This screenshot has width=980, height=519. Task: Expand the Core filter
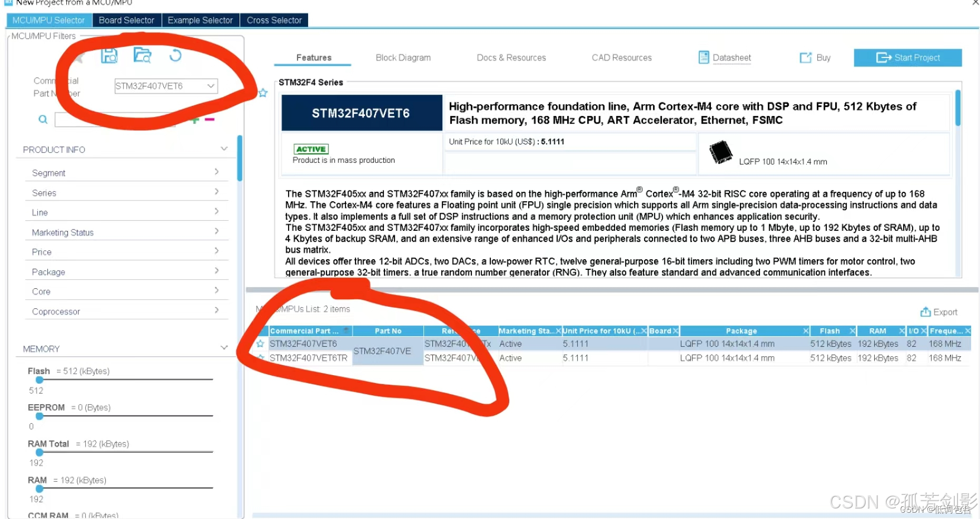pos(216,290)
